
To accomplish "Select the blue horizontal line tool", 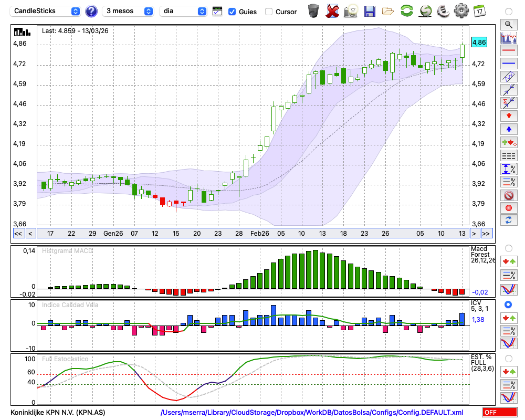I will (508, 64).
